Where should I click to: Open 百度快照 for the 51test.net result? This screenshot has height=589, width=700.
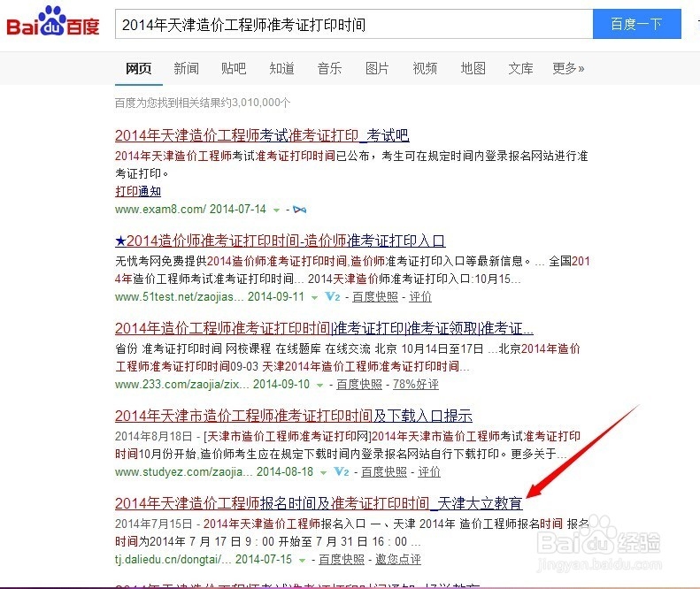click(x=375, y=297)
